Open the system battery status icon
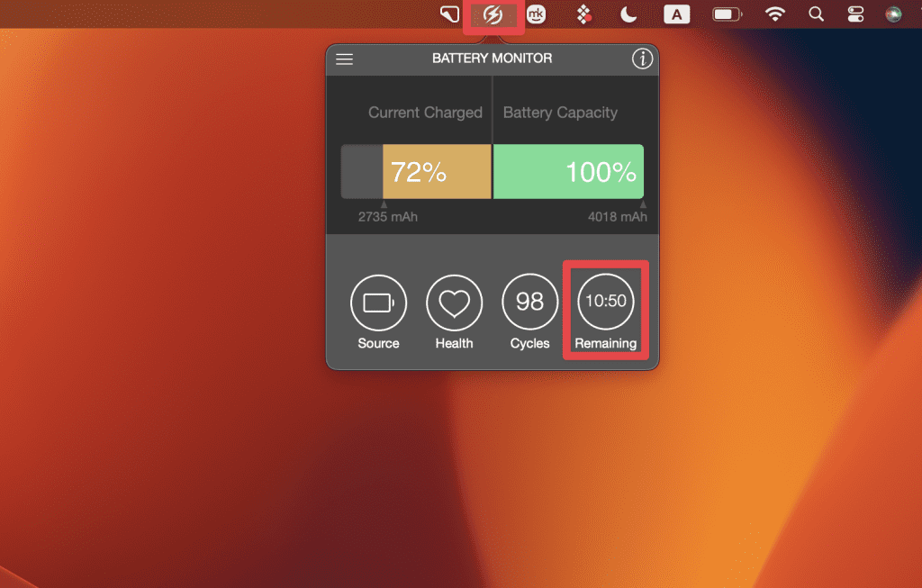Image resolution: width=922 pixels, height=588 pixels. (728, 14)
